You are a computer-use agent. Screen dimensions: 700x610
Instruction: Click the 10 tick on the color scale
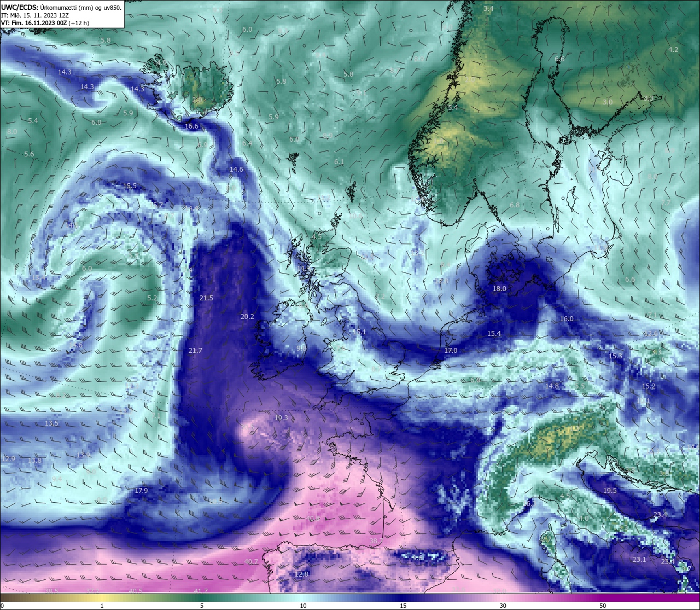(x=302, y=606)
